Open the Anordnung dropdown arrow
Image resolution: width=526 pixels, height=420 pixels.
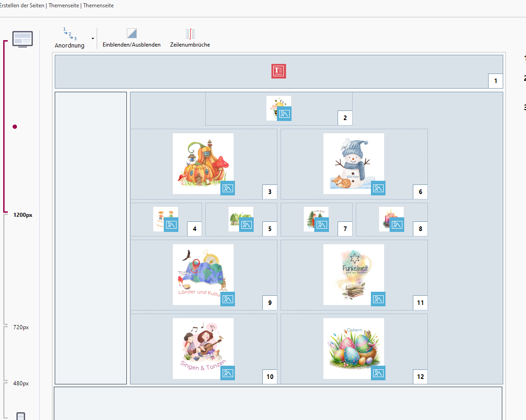coord(93,39)
